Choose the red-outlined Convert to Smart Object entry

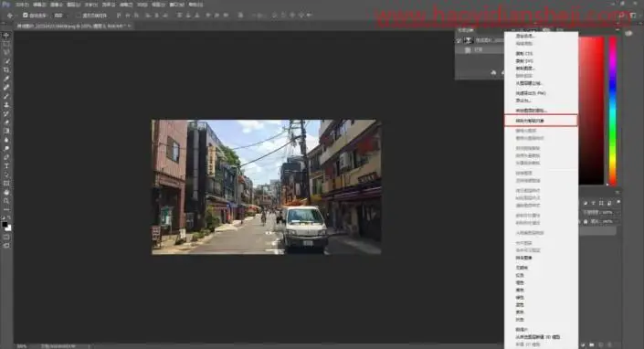(541, 121)
